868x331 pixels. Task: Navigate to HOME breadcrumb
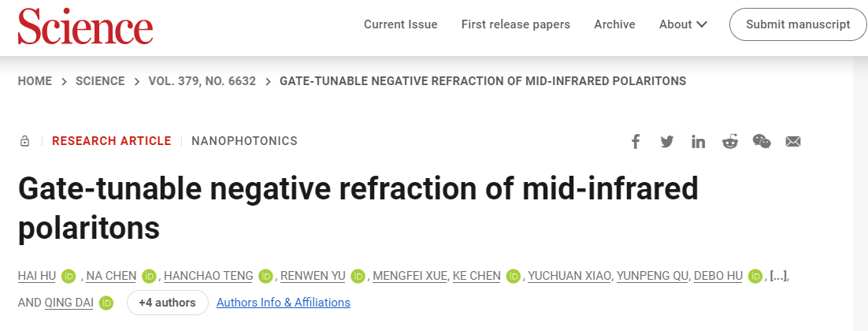[35, 81]
